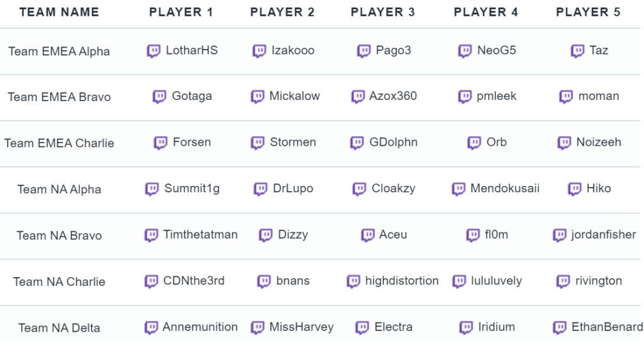The width and height of the screenshot is (644, 343).
Task: Click the Twitch icon next to Annemunition
Action: click(151, 327)
